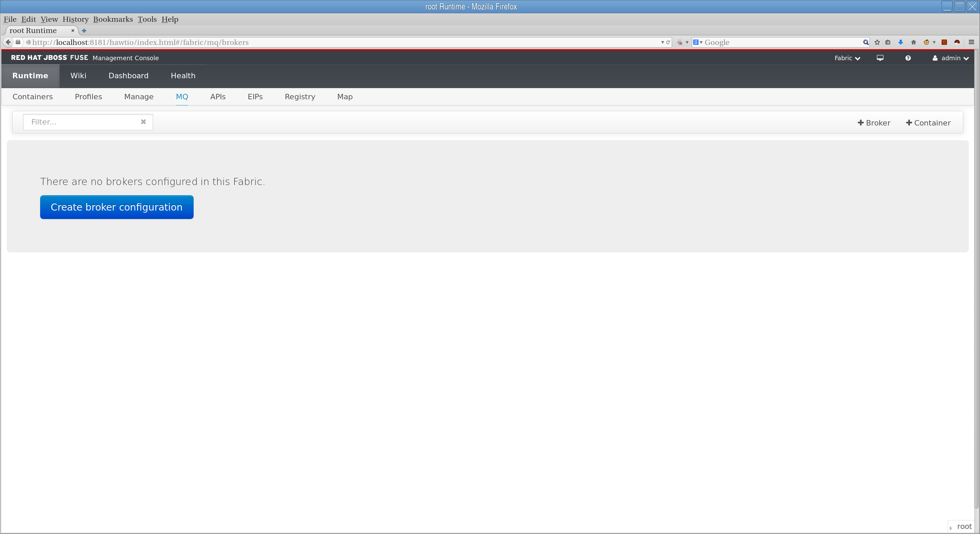Viewport: 980px width, 534px height.
Task: Click Create broker configuration button
Action: click(x=116, y=207)
